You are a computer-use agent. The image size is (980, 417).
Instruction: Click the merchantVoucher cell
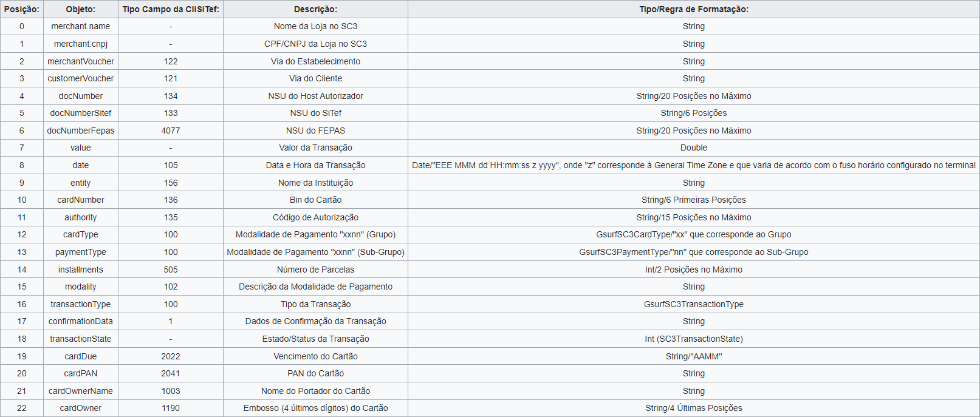pos(81,61)
